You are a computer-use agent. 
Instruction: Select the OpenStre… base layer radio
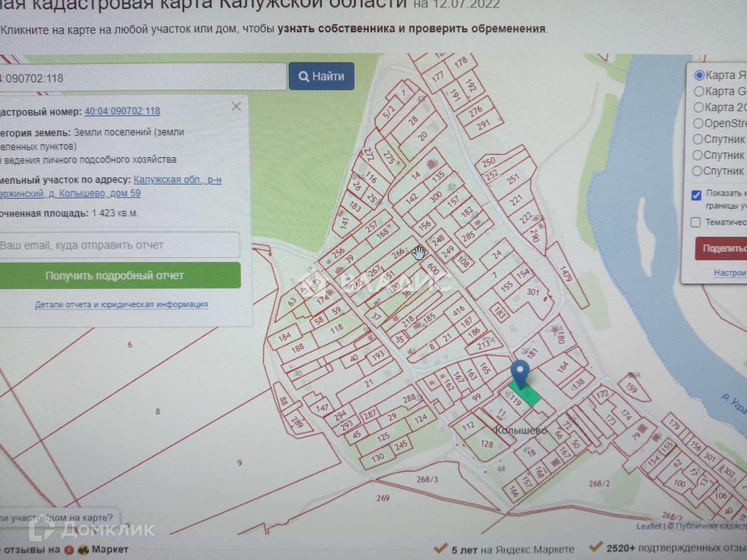point(698,123)
